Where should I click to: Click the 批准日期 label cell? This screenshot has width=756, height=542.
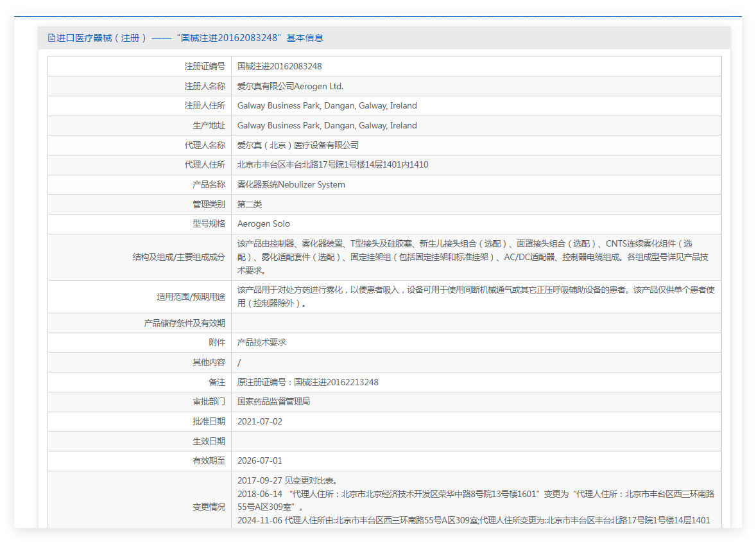(139, 421)
